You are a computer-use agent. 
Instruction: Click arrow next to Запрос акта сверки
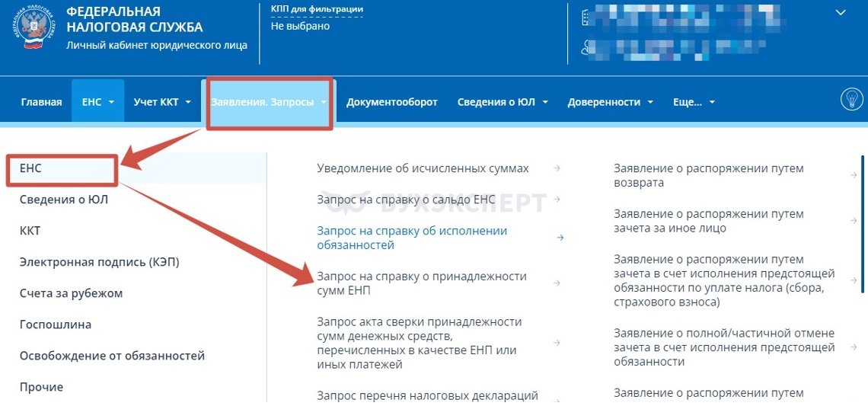(557, 343)
